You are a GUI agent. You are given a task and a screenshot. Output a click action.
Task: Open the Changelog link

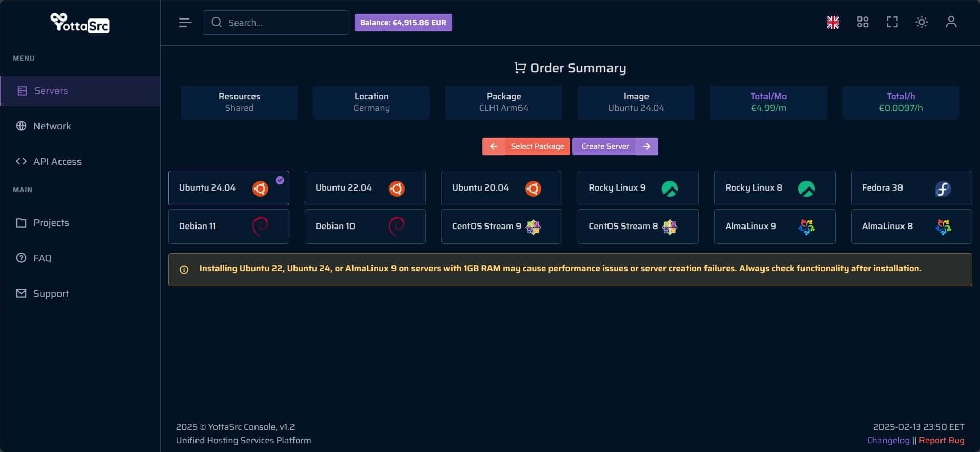click(x=888, y=440)
